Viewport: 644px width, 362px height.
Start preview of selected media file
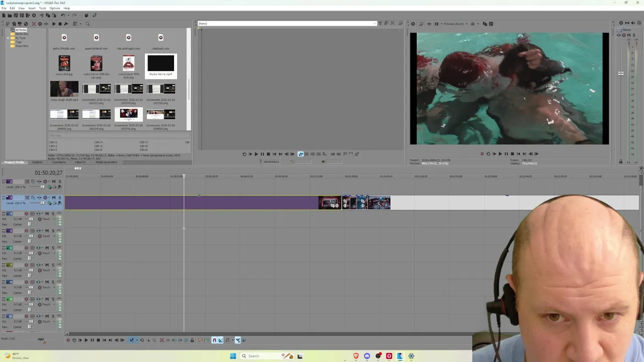click(54, 24)
